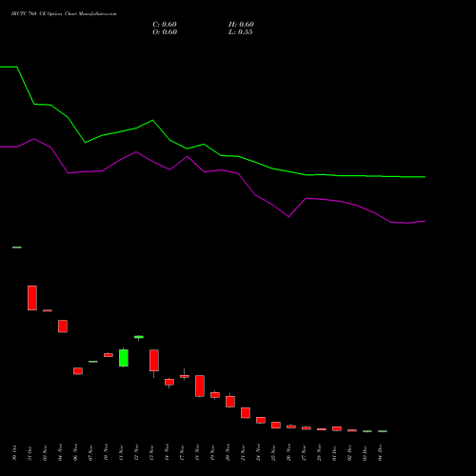Select the 20 Nov date label
The width and height of the screenshot is (476, 476).
pos(228,453)
